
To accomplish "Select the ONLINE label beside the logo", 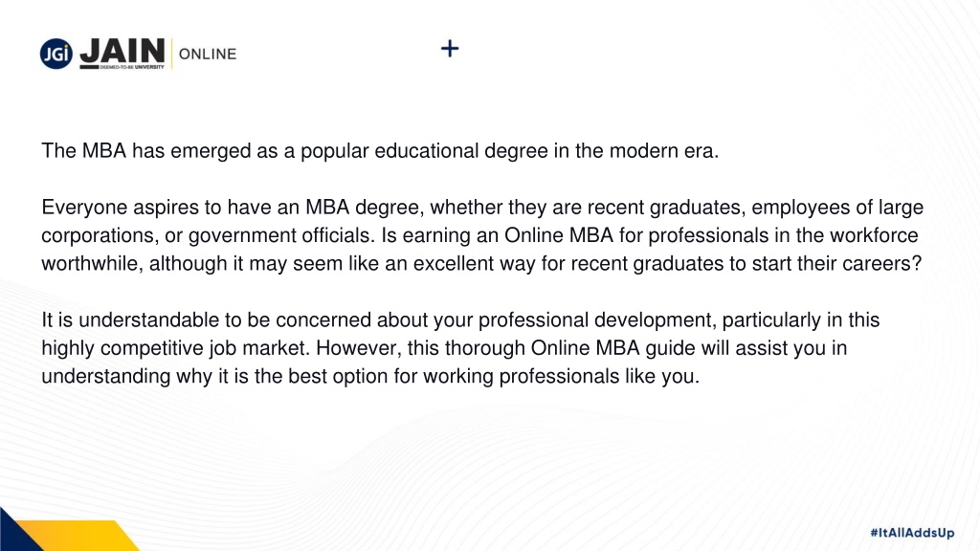I will [x=208, y=54].
